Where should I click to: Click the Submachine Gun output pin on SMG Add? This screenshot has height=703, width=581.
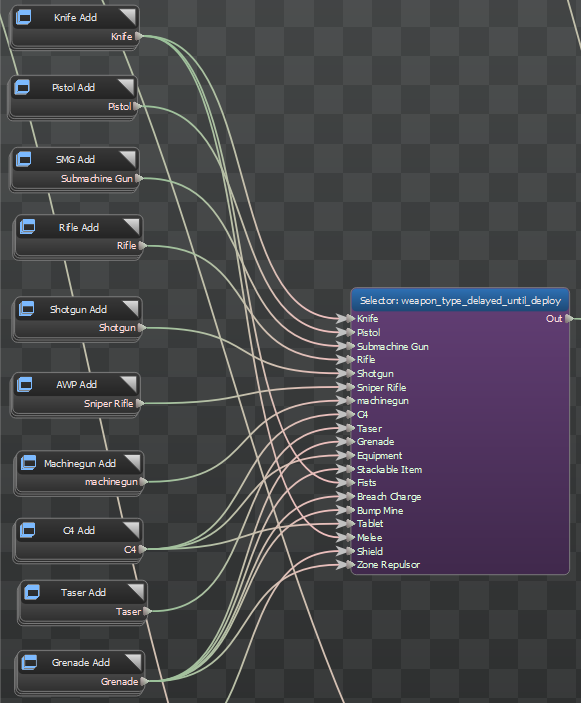click(139, 178)
